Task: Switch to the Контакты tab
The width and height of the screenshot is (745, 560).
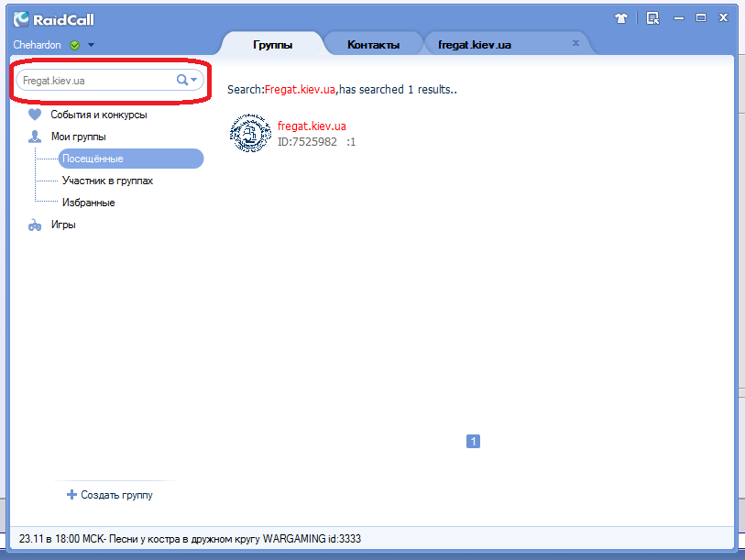Action: 373,44
